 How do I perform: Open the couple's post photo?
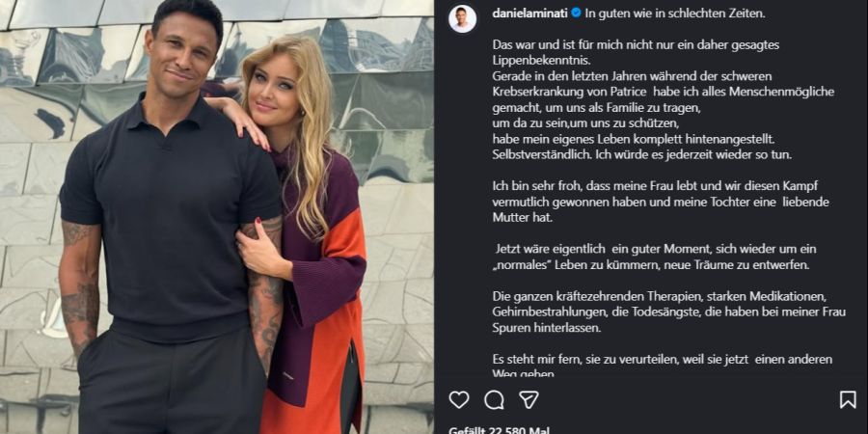(x=217, y=217)
